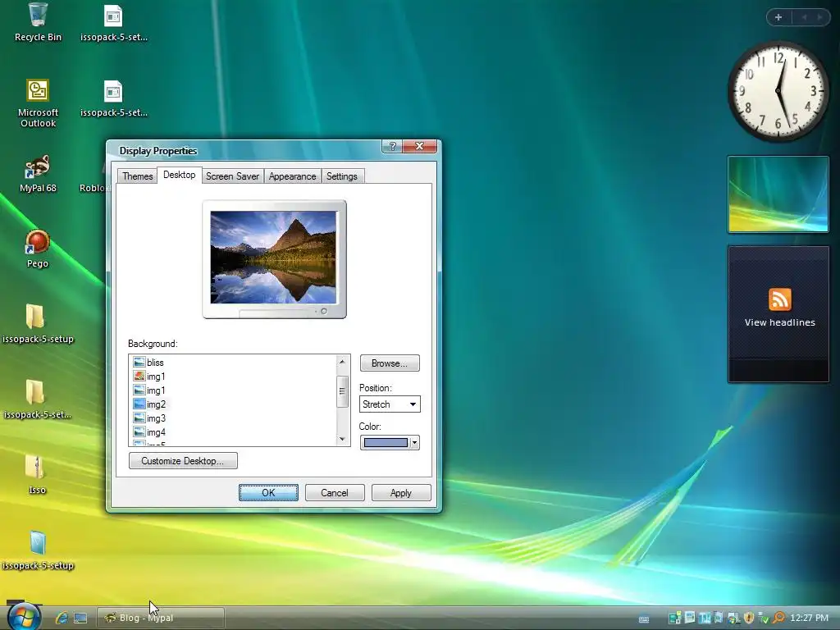The height and width of the screenshot is (630, 840).
Task: Click the Windows Start orb
Action: tap(25, 617)
